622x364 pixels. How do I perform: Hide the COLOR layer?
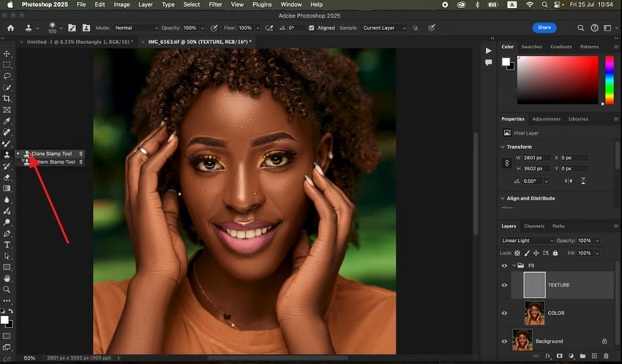click(x=504, y=313)
